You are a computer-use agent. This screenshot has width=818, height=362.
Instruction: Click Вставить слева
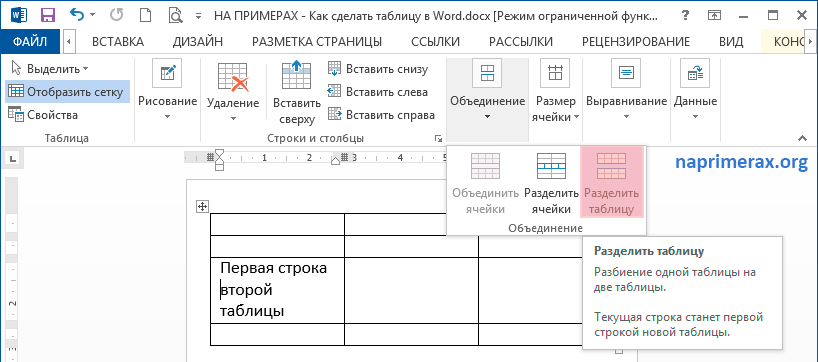[x=378, y=92]
